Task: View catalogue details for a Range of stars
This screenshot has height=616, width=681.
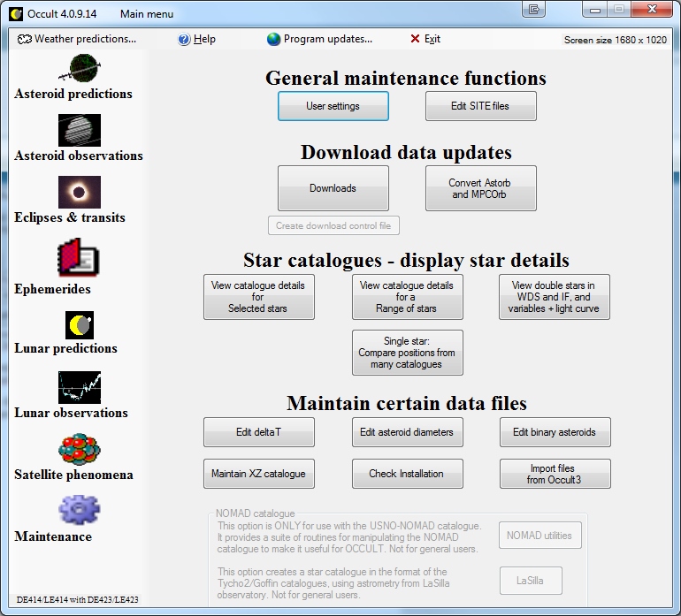Action: click(408, 297)
